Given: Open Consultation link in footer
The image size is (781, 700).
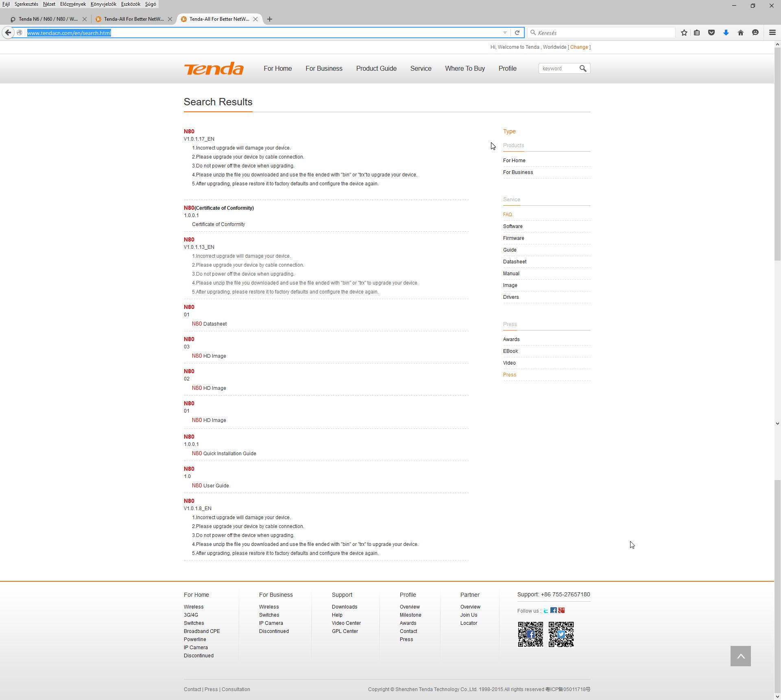Looking at the screenshot, I should [x=236, y=689].
